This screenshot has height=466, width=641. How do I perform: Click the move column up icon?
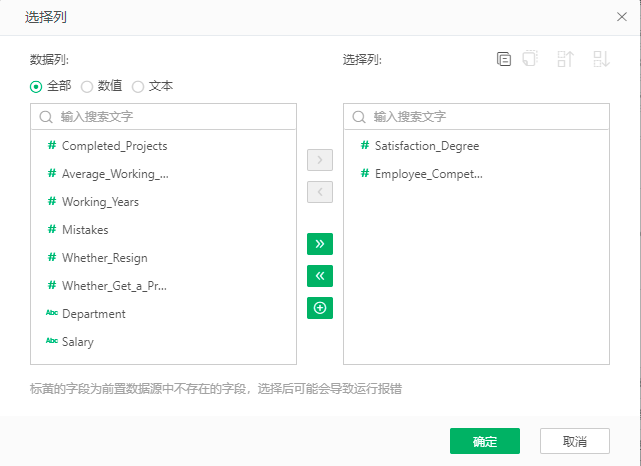coord(566,59)
